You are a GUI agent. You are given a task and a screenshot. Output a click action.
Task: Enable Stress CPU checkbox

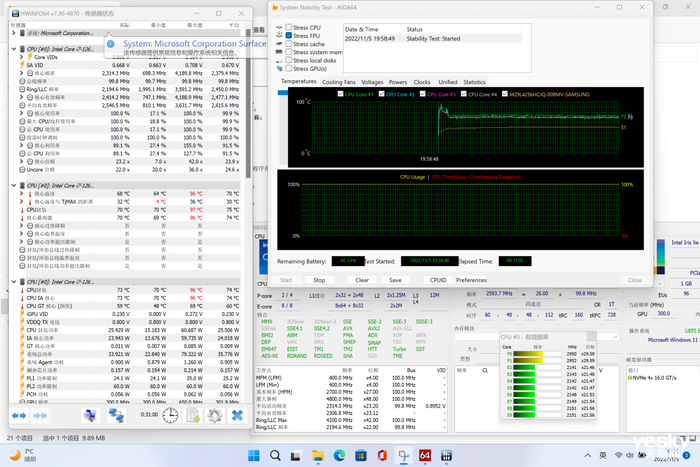tap(289, 27)
